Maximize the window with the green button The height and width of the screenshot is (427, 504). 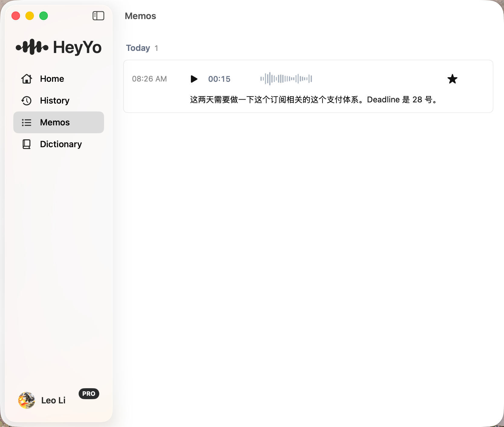point(44,16)
